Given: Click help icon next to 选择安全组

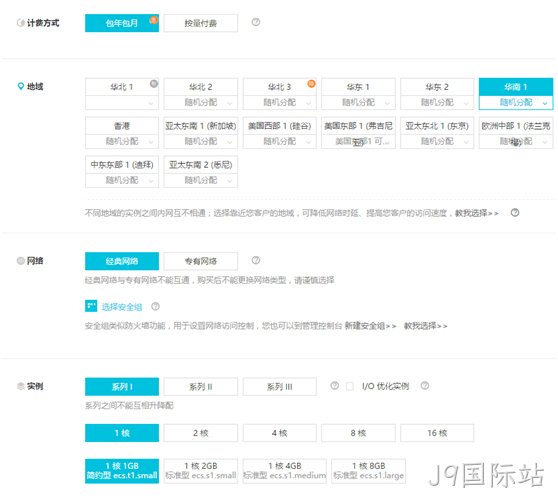Looking at the screenshot, I should (155, 306).
